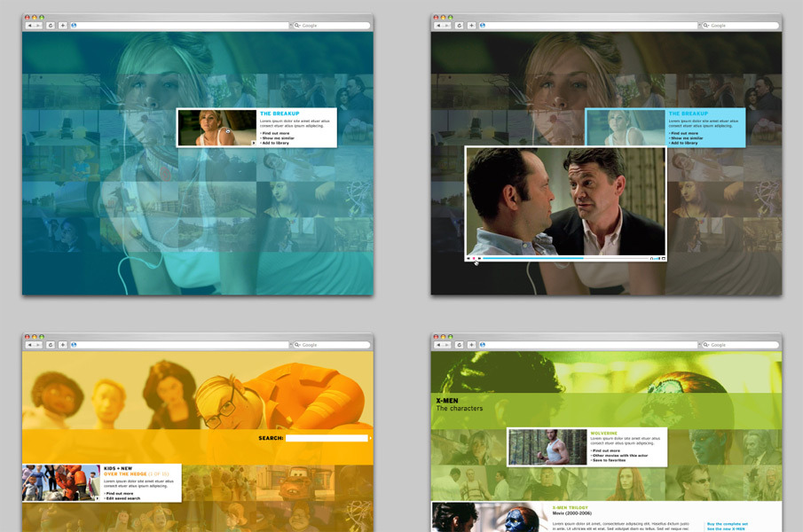This screenshot has height=532, width=803.
Task: Click the Google search field in video player window
Action: [740, 25]
